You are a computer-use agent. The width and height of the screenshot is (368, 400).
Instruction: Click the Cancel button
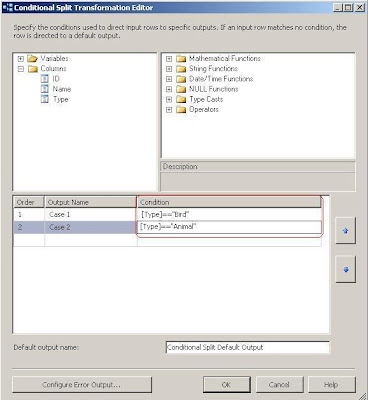[x=279, y=385]
